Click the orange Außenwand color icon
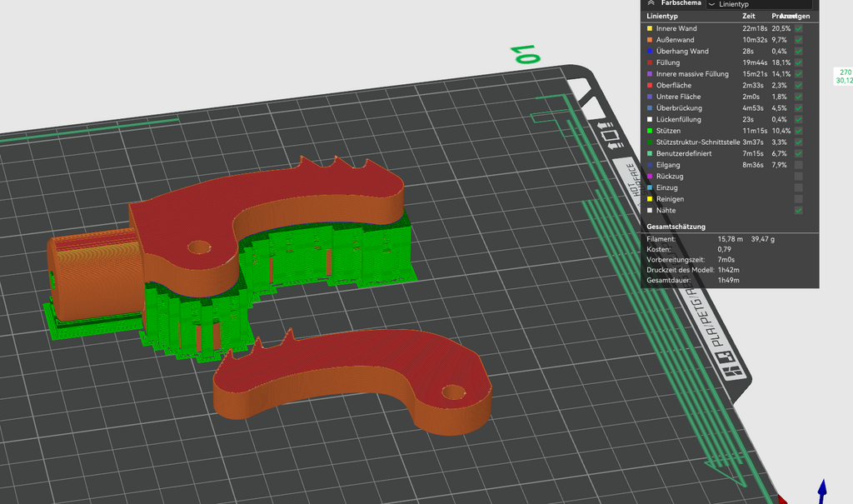Image resolution: width=853 pixels, height=504 pixels. 650,40
